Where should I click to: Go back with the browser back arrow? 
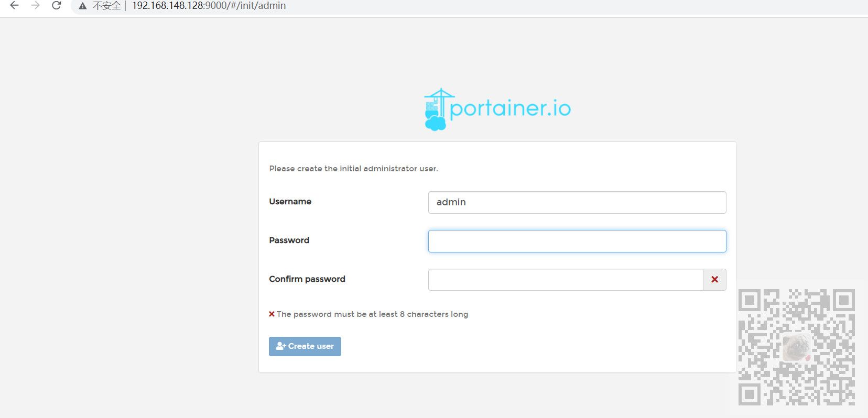coord(14,5)
